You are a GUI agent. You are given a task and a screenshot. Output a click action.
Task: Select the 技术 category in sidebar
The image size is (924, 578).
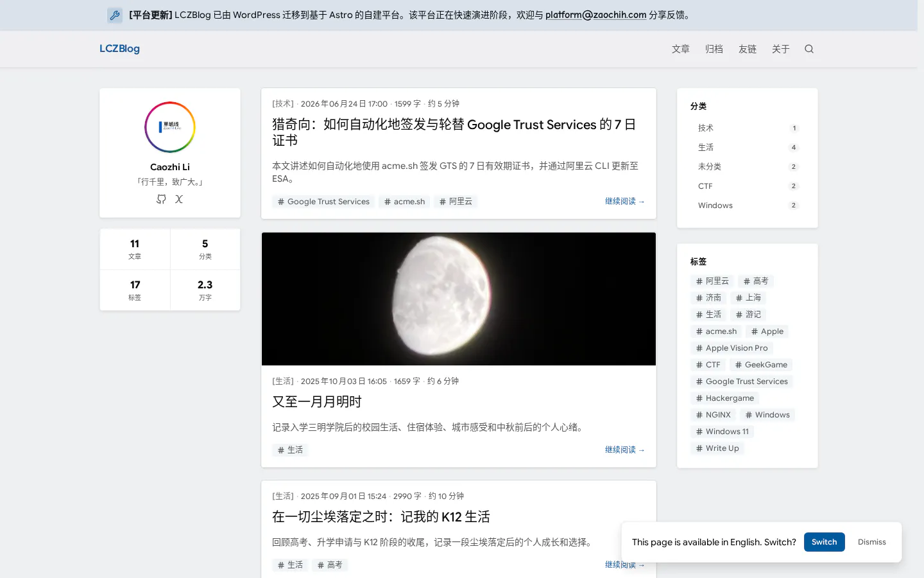coord(748,128)
